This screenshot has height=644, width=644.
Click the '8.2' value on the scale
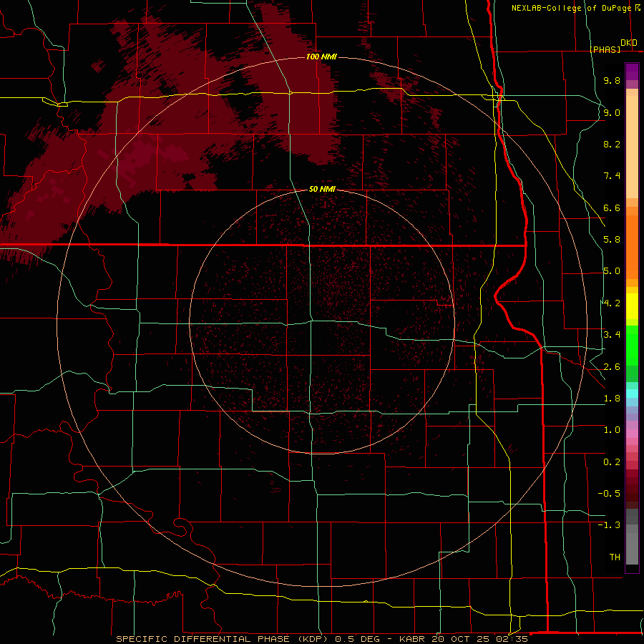click(612, 144)
